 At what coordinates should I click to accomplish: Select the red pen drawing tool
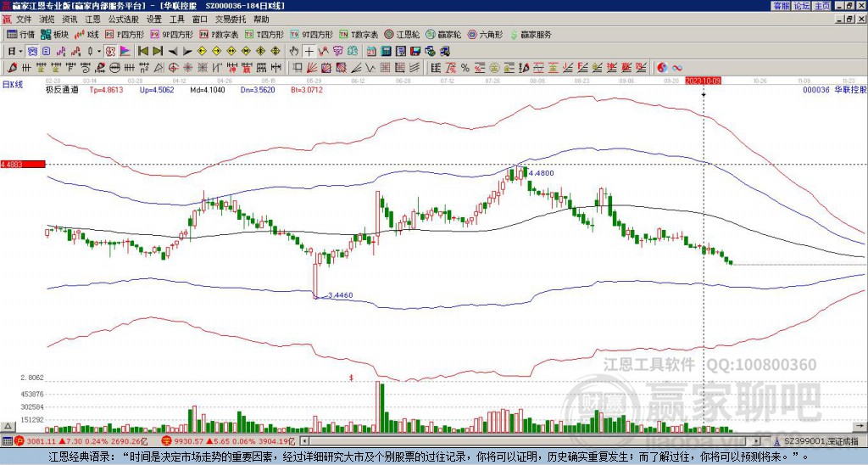click(11, 68)
